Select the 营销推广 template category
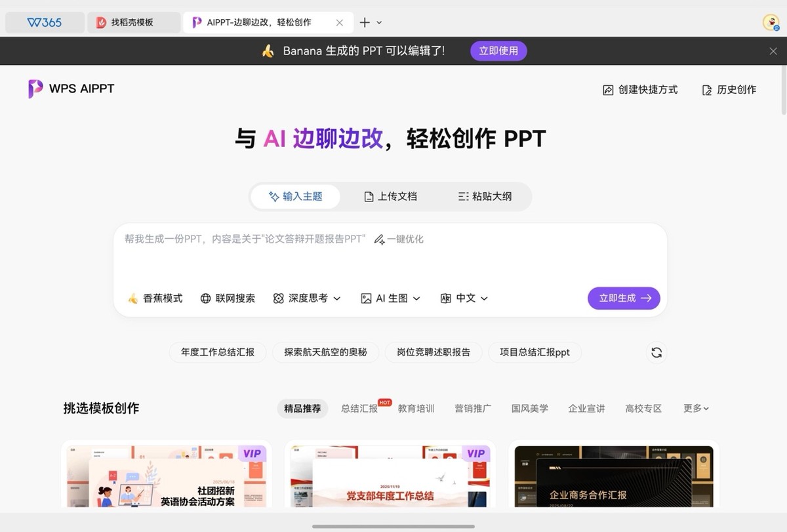The image size is (787, 532). click(x=473, y=408)
